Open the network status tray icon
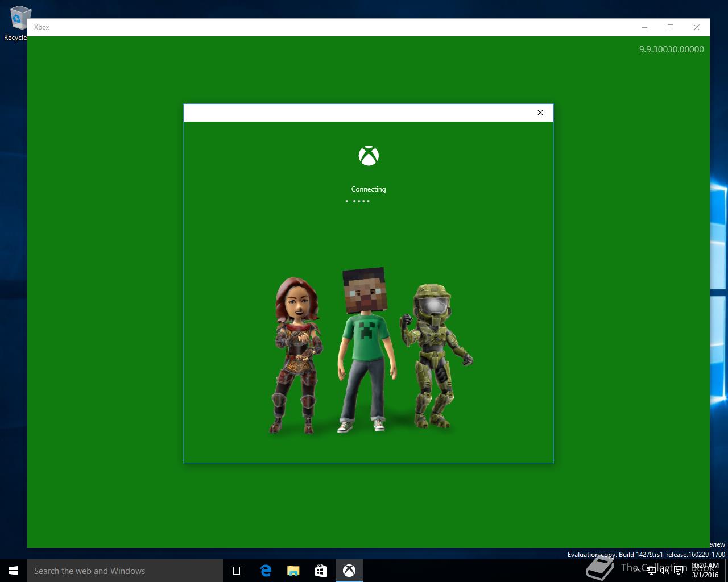Viewport: 728px width, 582px height. [x=652, y=571]
